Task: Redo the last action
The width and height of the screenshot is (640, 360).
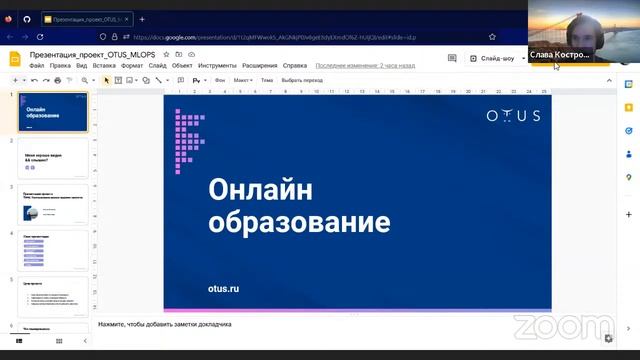Action: (x=46, y=80)
